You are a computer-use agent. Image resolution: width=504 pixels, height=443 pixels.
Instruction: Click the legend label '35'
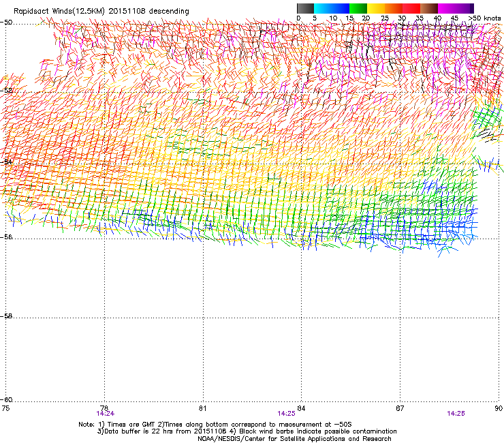click(x=420, y=18)
